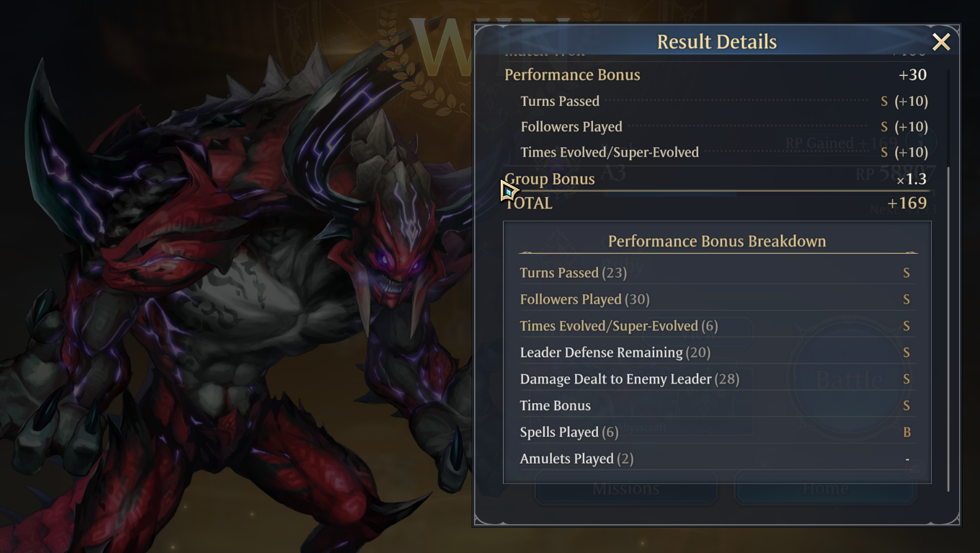Select Turns Passed (23) breakdown entry
Viewport: 980px width, 553px height.
click(716, 273)
